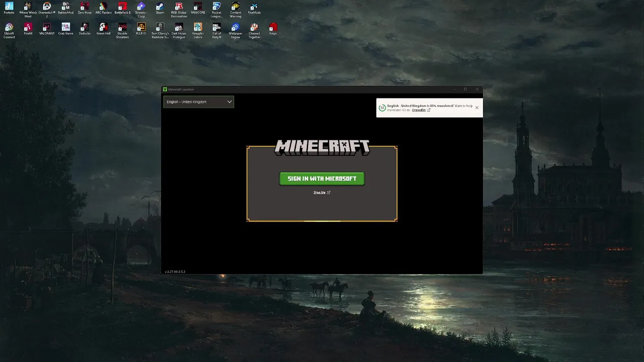
Task: Select the Battlefield 6 desktop shortcut
Action: click(122, 8)
